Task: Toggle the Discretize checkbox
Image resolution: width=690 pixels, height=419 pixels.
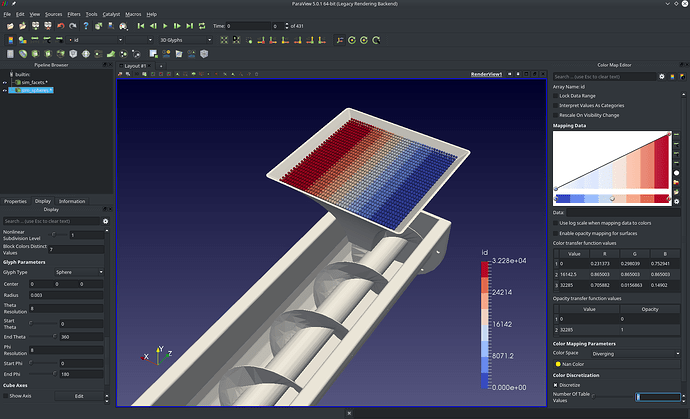Action: point(557,386)
